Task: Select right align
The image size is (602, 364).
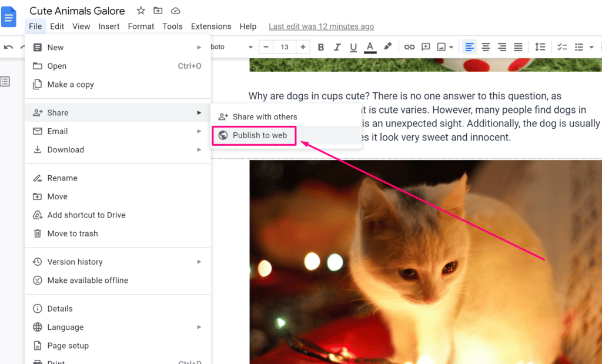Action: pos(502,47)
